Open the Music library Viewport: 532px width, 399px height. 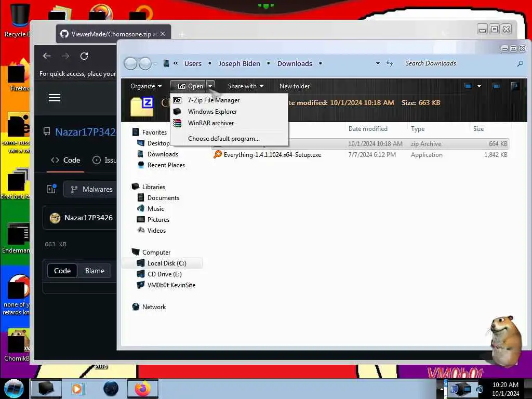[x=156, y=209]
